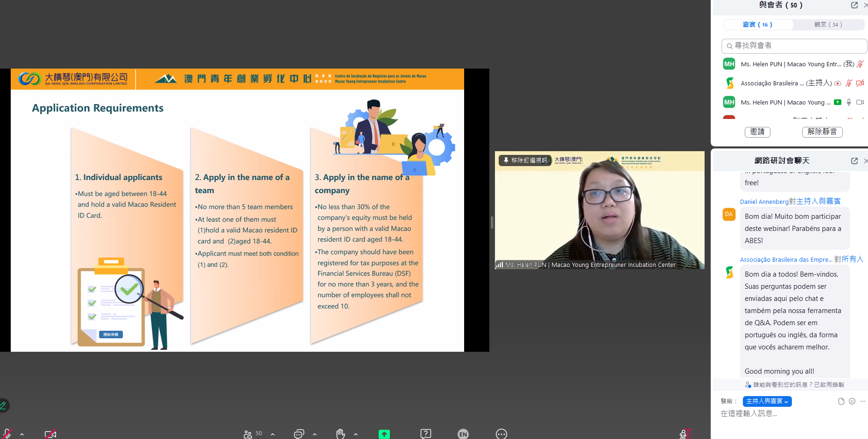Click Application Requirements slide heading
The image size is (868, 439).
coord(98,108)
